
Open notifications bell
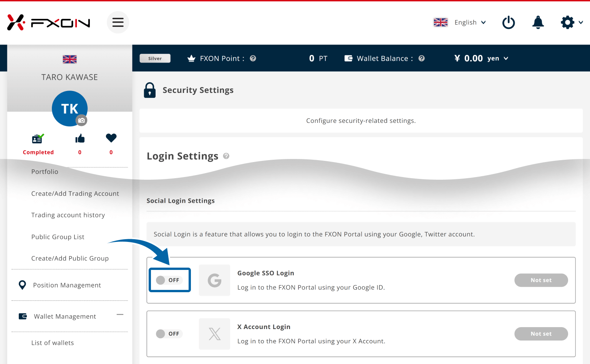538,22
